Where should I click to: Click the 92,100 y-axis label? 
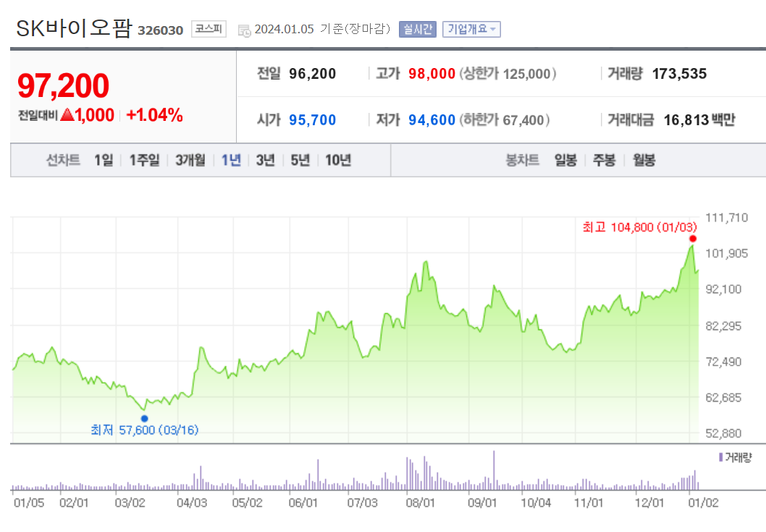coord(723,290)
